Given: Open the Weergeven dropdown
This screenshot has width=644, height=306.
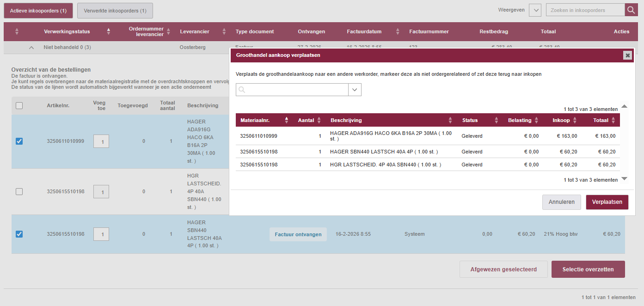Looking at the screenshot, I should [x=535, y=10].
